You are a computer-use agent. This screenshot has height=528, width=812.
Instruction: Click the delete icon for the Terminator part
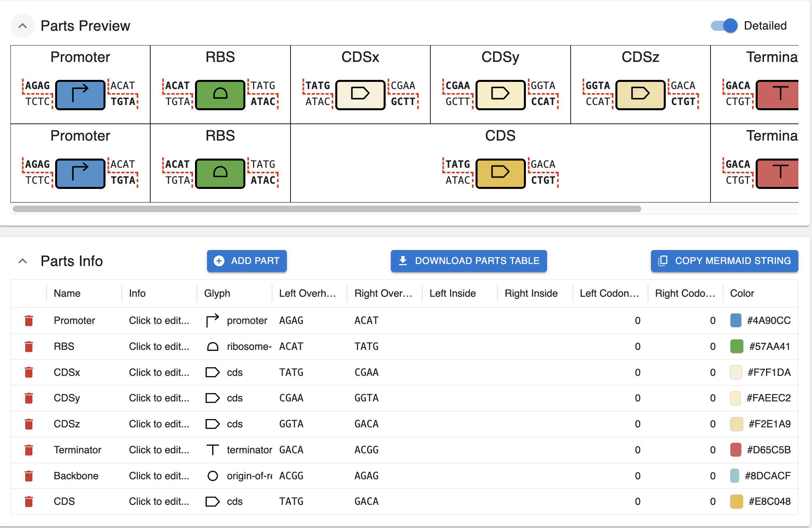[x=28, y=450]
